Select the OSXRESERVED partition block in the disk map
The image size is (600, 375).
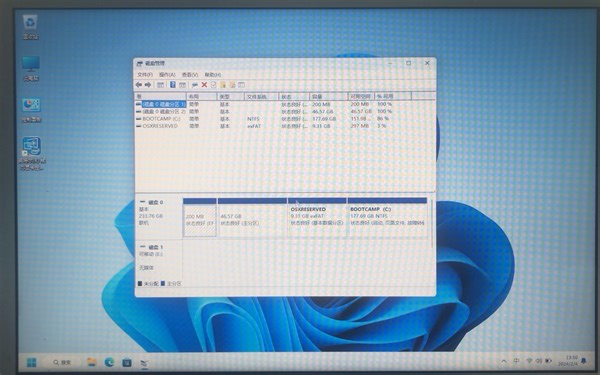pos(317,217)
